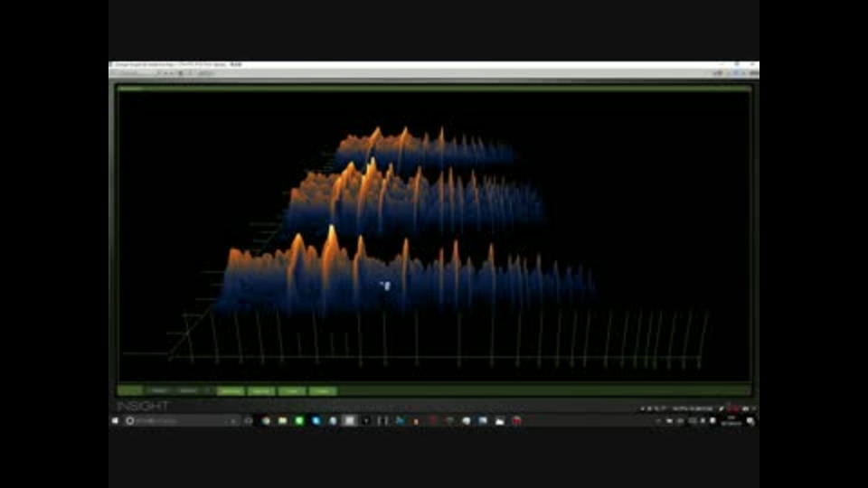Select the first dark tab in the Insight bottom bar
868x488 pixels.
(x=159, y=390)
